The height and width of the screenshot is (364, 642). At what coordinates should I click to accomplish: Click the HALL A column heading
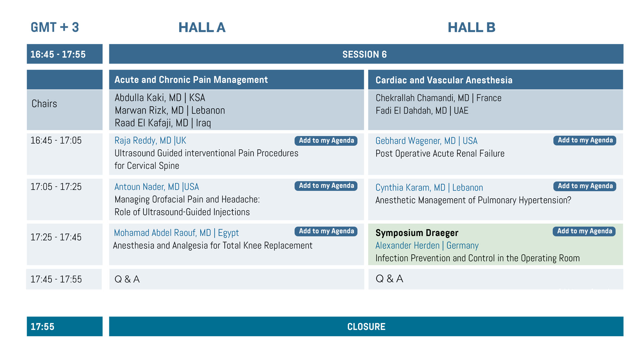point(202,27)
